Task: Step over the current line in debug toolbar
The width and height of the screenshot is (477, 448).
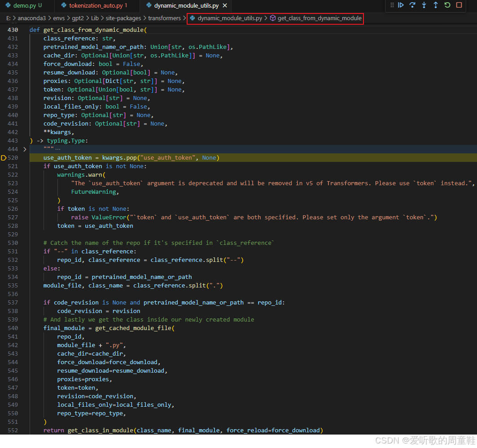Action: click(x=412, y=5)
